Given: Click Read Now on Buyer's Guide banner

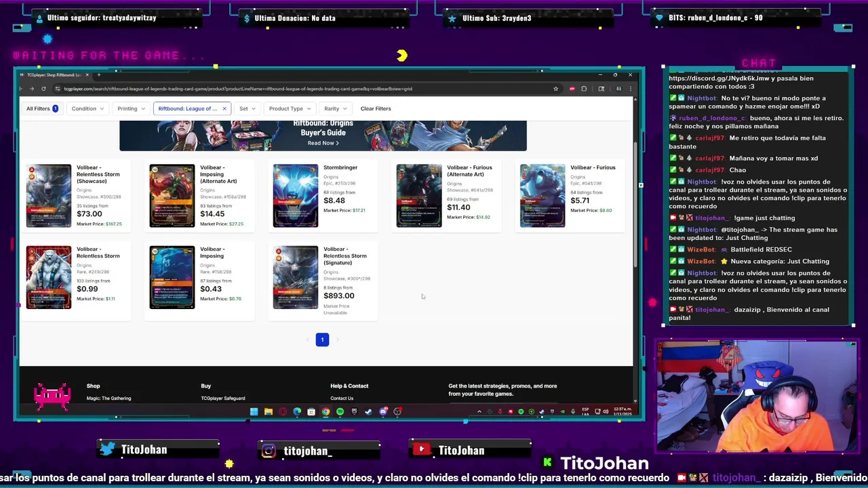Looking at the screenshot, I should (x=323, y=143).
